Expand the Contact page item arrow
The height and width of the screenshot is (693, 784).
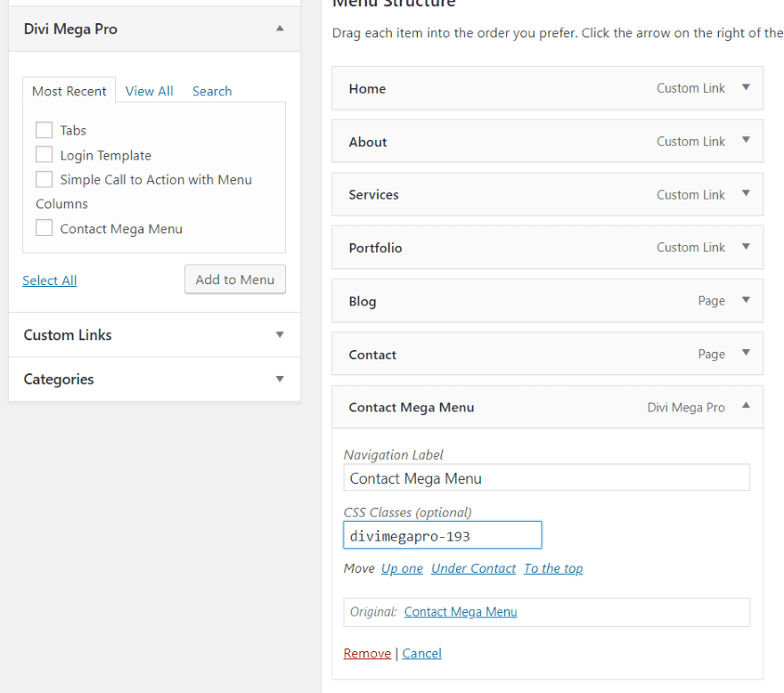tap(746, 353)
